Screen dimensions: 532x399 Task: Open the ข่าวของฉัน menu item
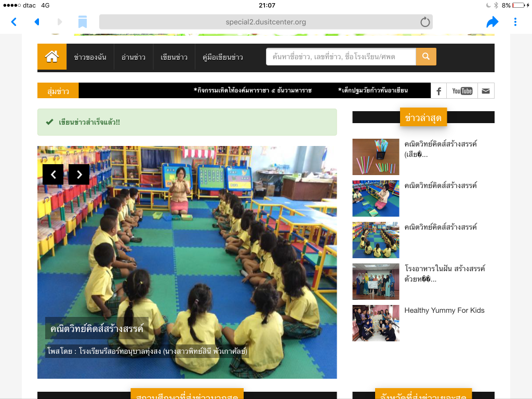tap(90, 57)
